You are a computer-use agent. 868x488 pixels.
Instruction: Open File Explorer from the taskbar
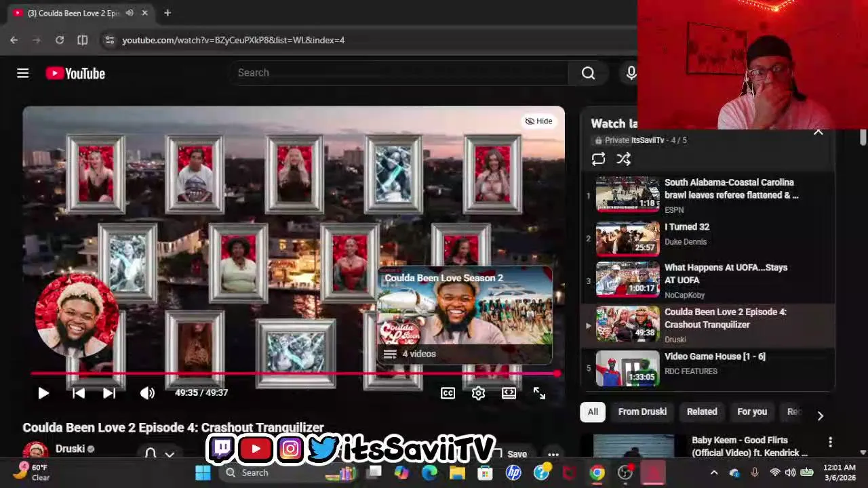tap(457, 472)
